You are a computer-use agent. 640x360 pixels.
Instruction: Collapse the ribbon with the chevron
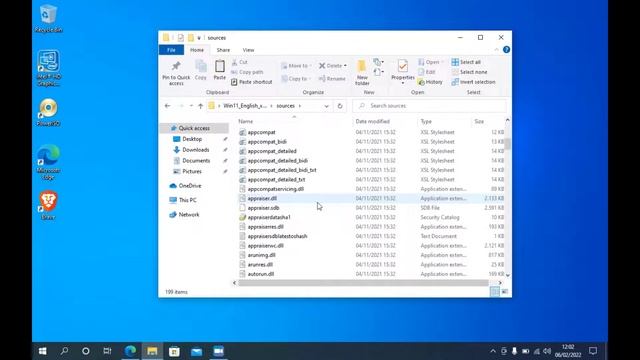(496, 50)
